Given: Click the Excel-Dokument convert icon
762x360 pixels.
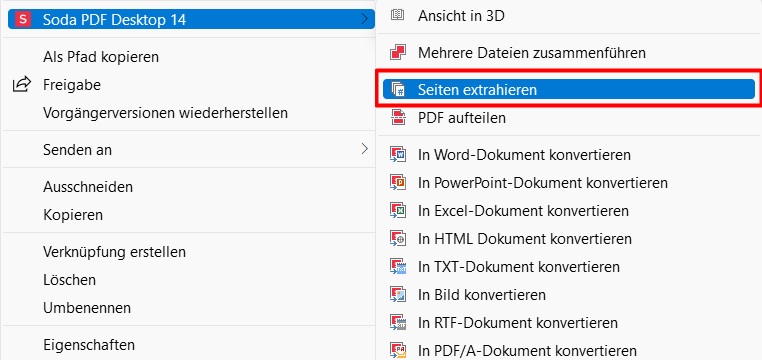Looking at the screenshot, I should tap(398, 211).
